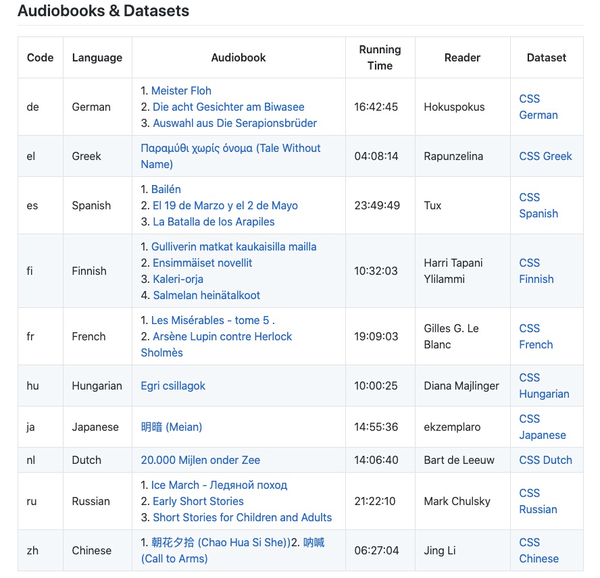600x578 pixels.
Task: Open the CSS Spanish dataset
Action: coord(538,205)
